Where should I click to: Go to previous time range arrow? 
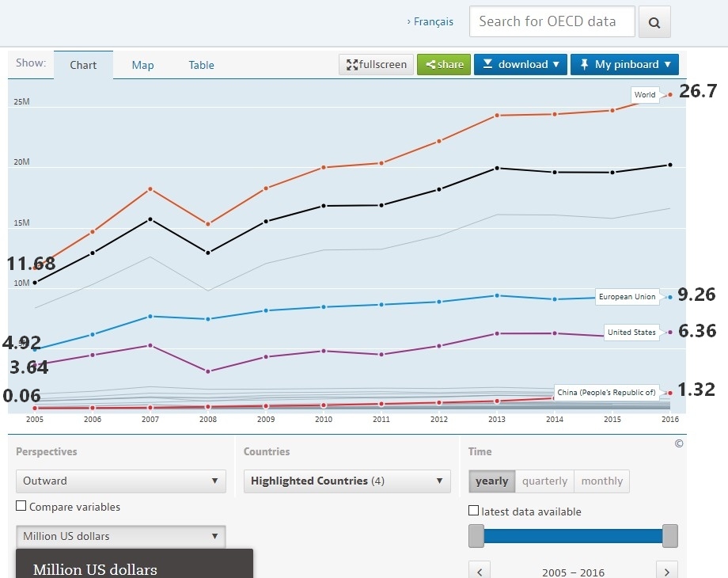480,571
